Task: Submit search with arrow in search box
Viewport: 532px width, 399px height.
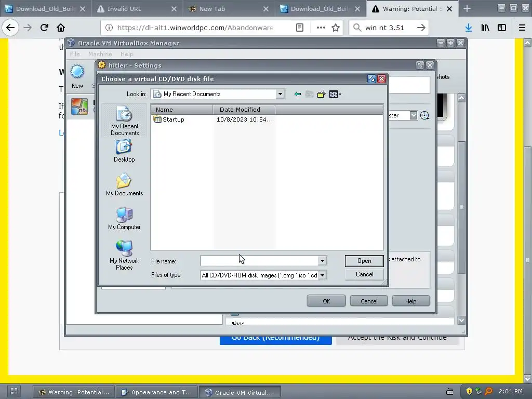Action: click(421, 28)
